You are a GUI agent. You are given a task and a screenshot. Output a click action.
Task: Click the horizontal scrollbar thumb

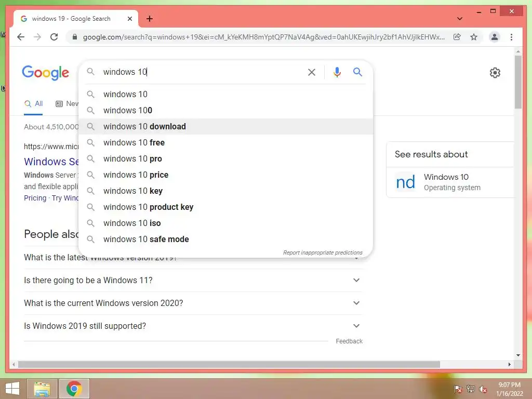[x=229, y=364]
